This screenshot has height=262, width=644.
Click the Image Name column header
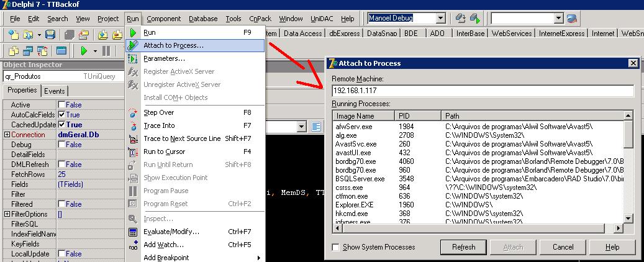363,116
